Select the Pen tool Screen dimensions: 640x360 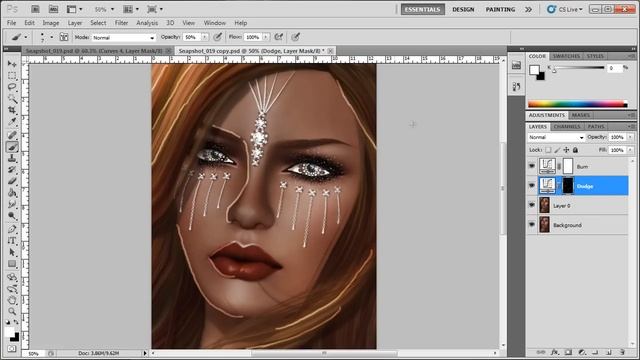click(x=12, y=229)
